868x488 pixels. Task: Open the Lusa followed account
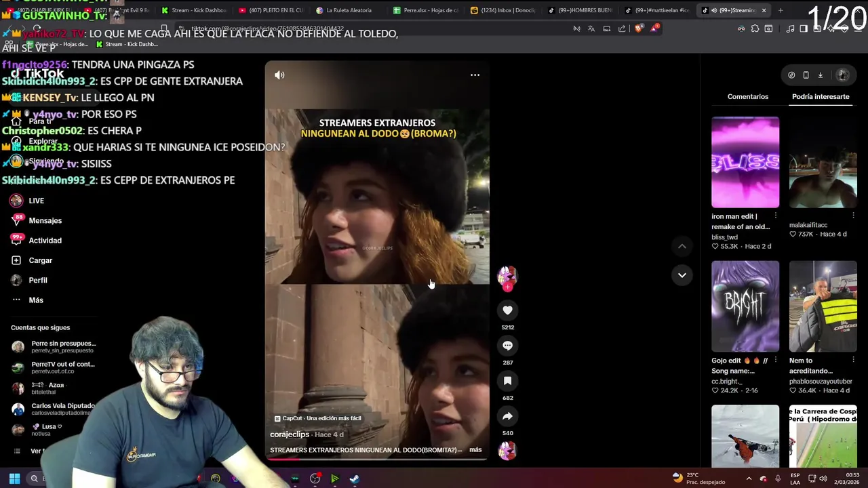[37, 430]
